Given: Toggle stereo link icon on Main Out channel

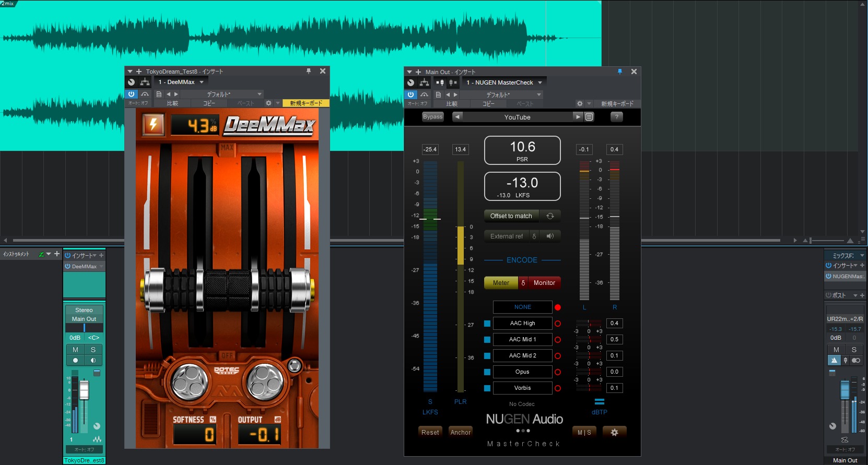Looking at the screenshot, I should point(855,360).
